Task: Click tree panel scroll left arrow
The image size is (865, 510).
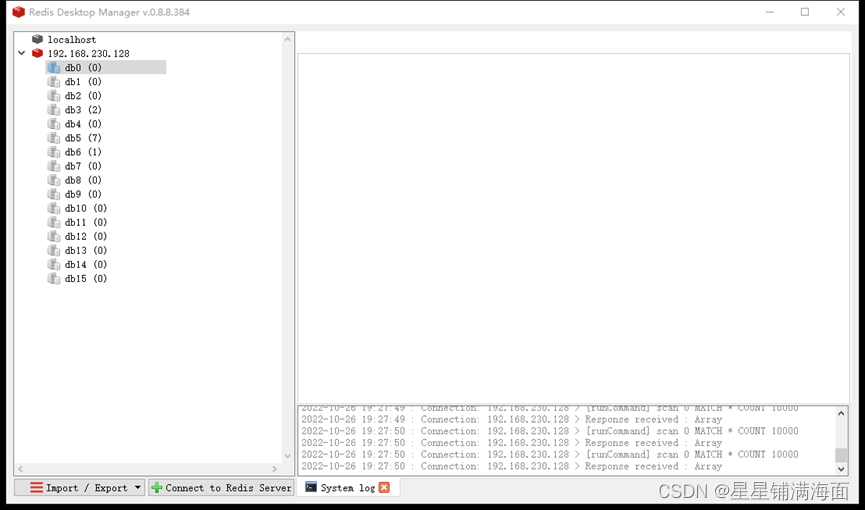Action: click(x=20, y=469)
